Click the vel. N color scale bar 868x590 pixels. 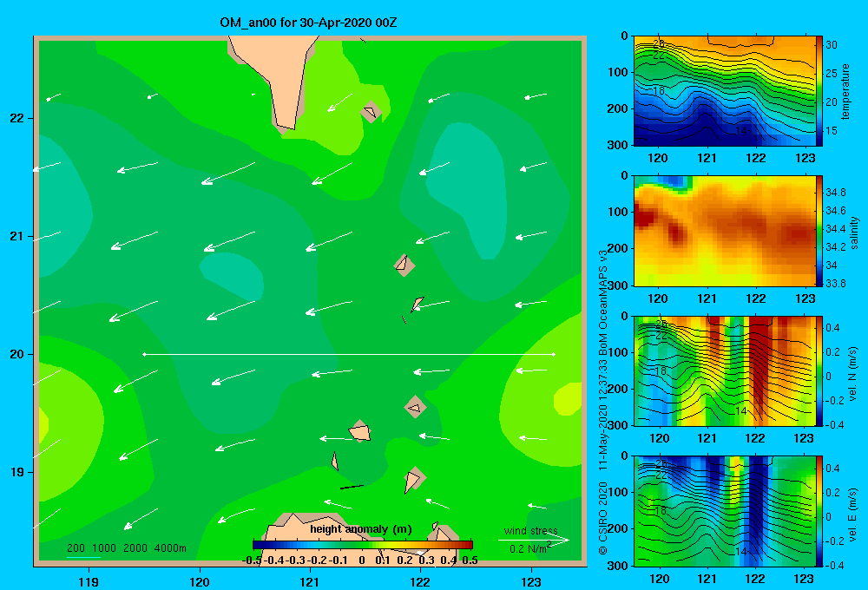tap(819, 370)
